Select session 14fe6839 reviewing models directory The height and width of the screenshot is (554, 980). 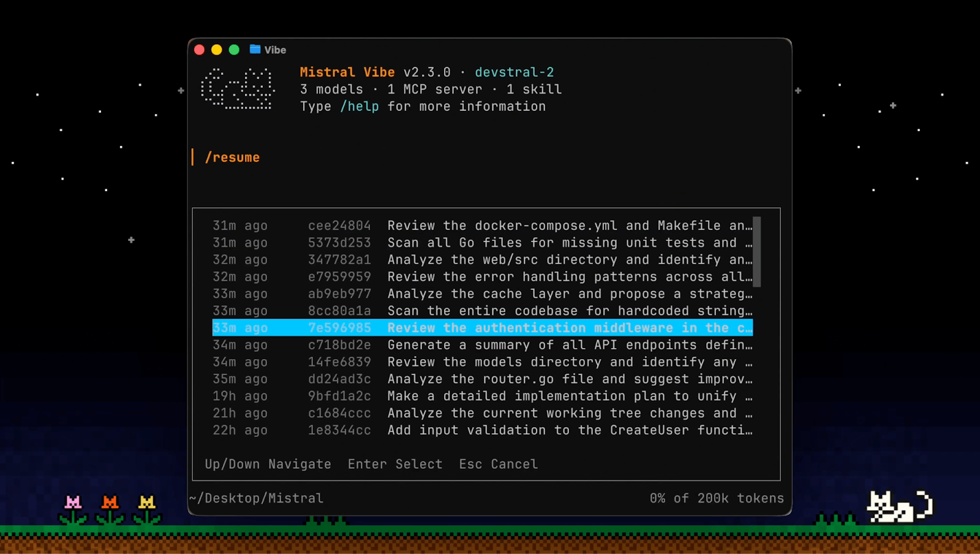point(482,362)
